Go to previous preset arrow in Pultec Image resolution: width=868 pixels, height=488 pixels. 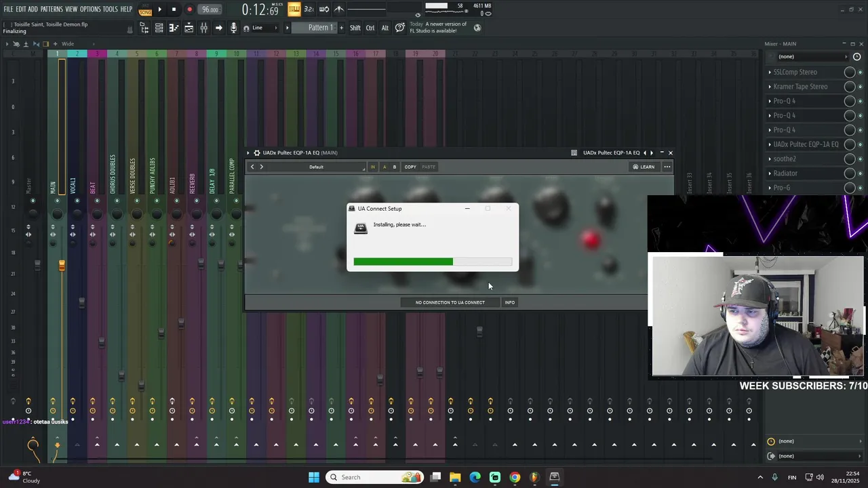(252, 167)
